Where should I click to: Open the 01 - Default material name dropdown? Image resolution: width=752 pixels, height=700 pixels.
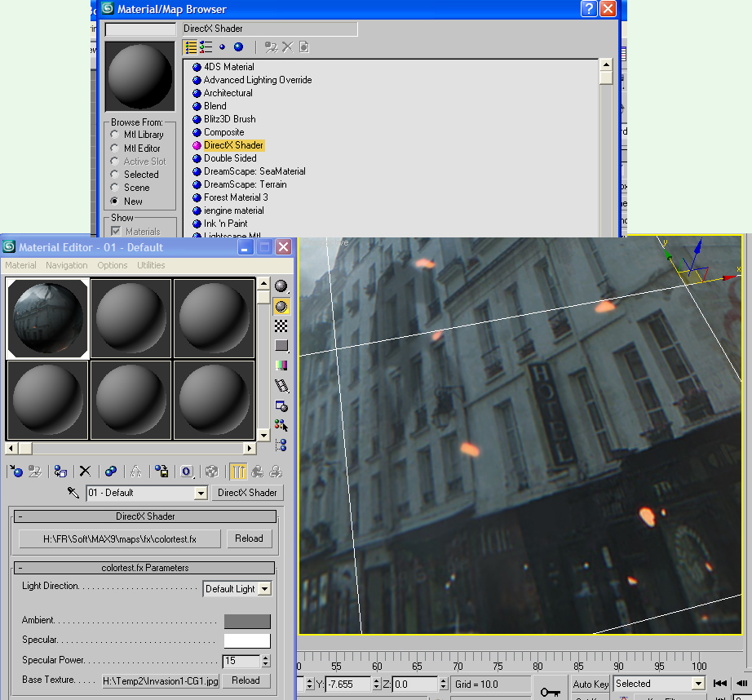click(201, 494)
